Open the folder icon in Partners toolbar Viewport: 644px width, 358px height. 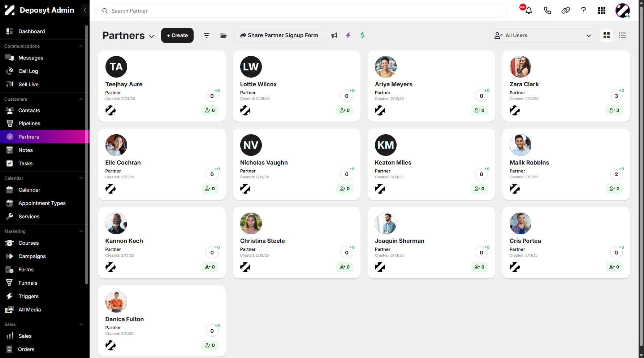click(224, 35)
